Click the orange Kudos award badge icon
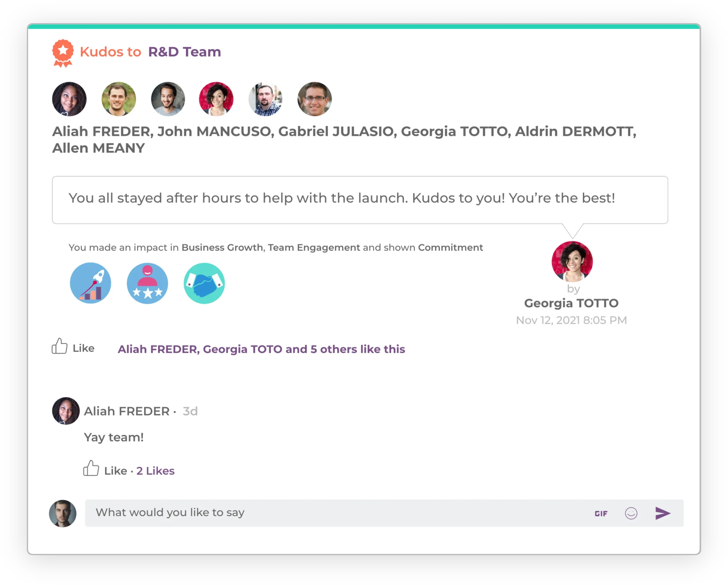728x586 pixels. coord(63,53)
